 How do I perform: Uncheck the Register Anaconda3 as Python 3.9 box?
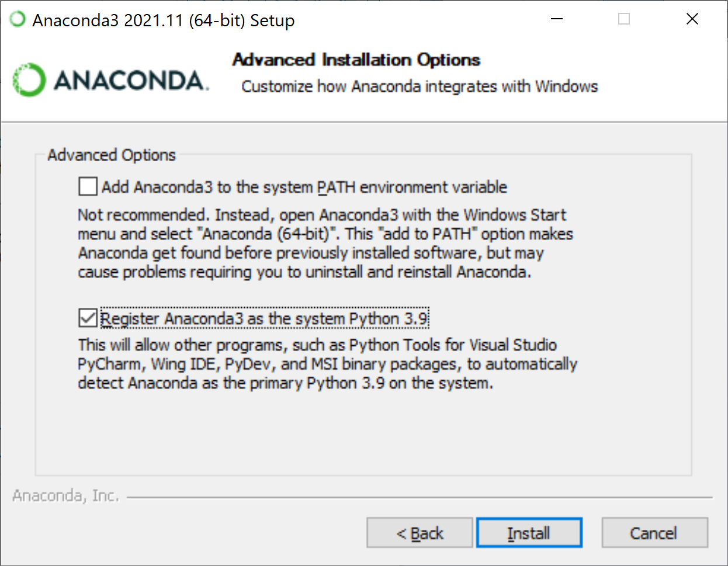tap(88, 318)
